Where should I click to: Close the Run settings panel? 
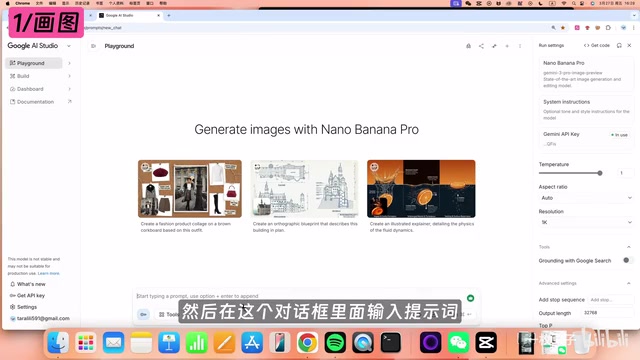point(629,45)
